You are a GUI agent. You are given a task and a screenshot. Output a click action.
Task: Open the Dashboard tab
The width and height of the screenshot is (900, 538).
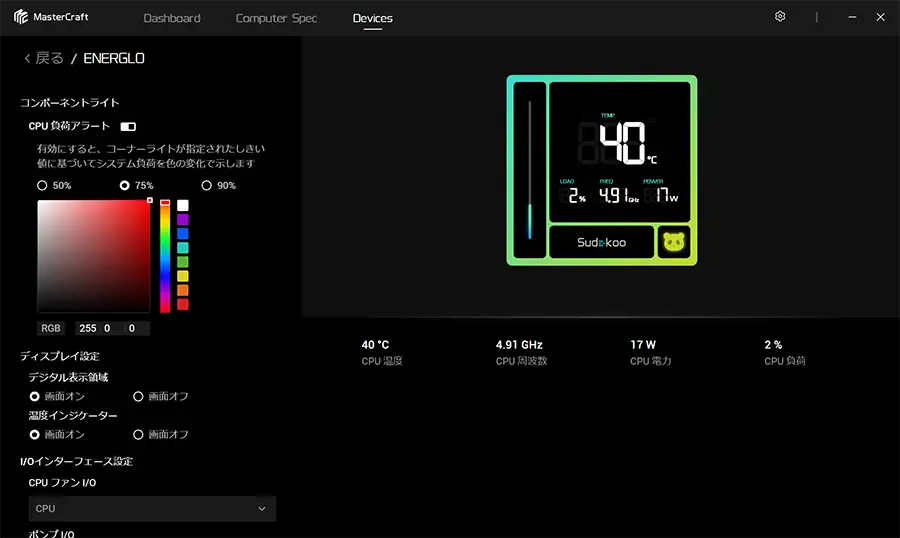172,18
